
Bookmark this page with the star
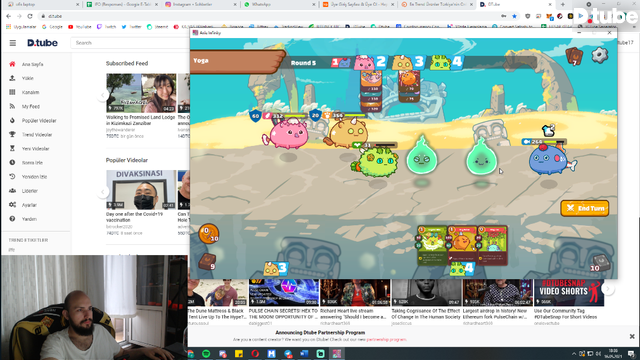click(x=514, y=16)
